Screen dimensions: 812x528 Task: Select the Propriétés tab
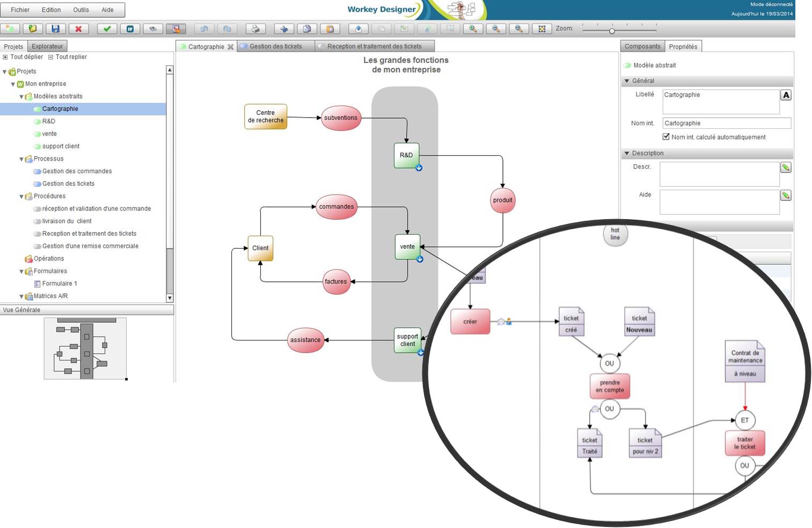click(x=683, y=47)
